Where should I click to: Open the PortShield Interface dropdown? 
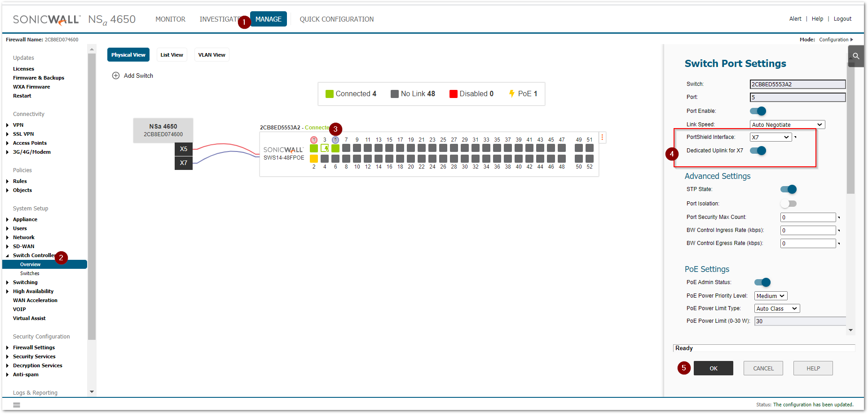pos(771,137)
